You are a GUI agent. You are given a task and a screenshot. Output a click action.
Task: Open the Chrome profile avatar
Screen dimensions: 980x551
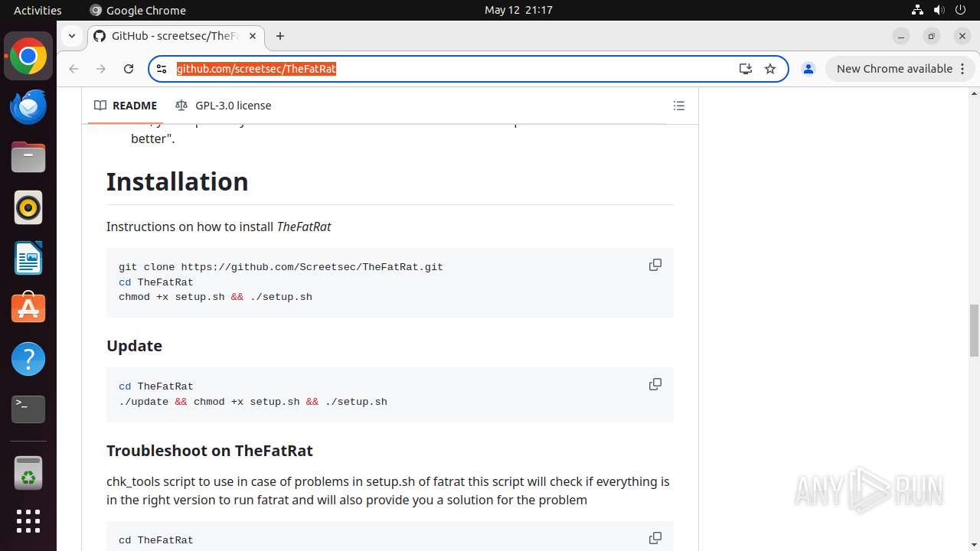(808, 69)
